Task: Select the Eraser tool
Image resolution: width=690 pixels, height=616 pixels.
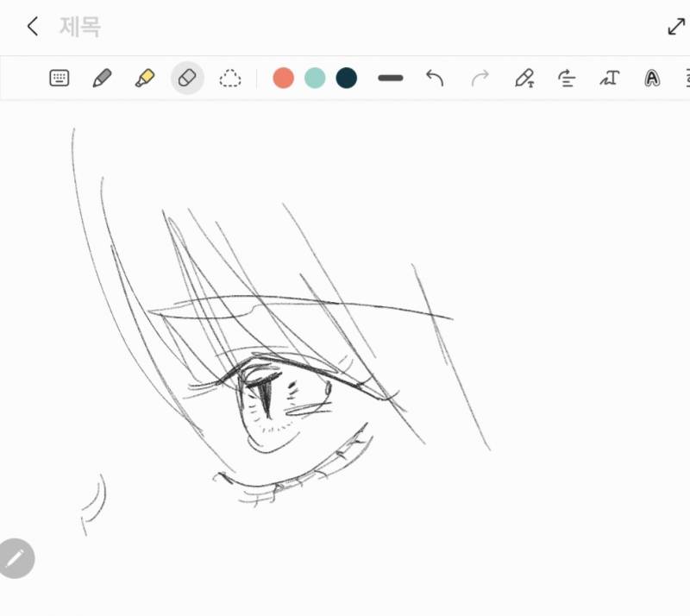Action: [x=187, y=78]
